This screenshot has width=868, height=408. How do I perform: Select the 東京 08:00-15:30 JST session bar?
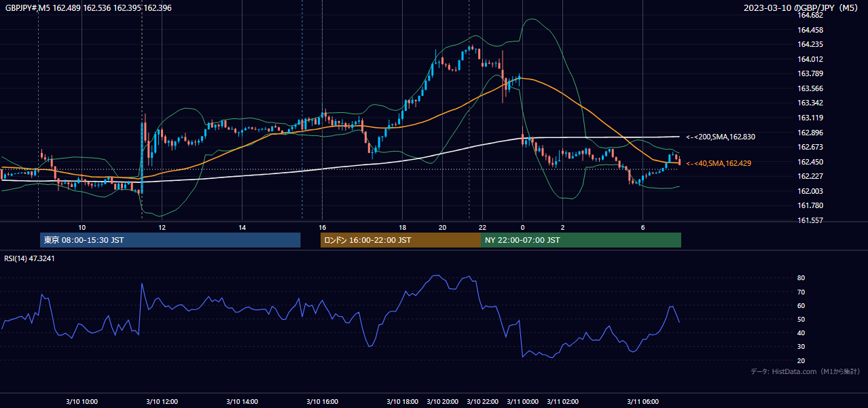(170, 240)
